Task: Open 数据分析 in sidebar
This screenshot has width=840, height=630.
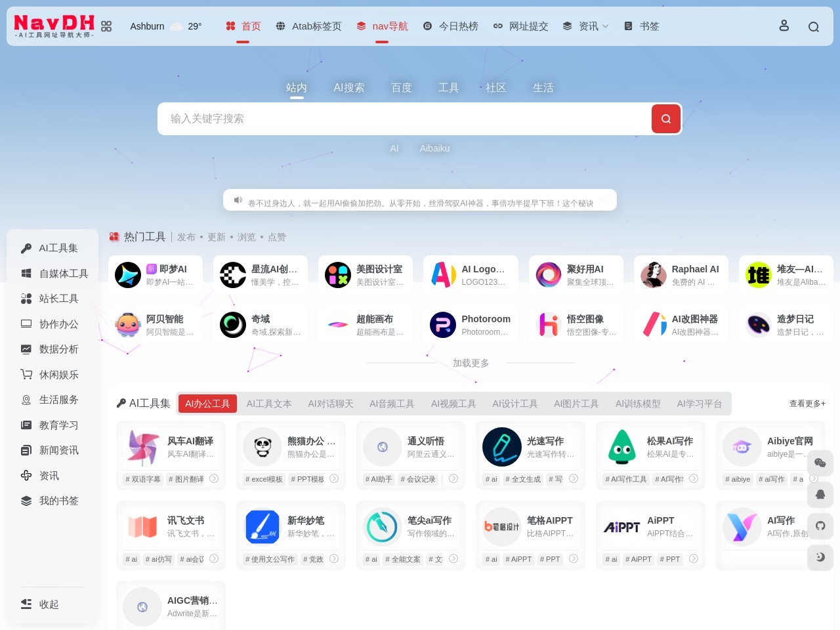Action: [x=50, y=349]
